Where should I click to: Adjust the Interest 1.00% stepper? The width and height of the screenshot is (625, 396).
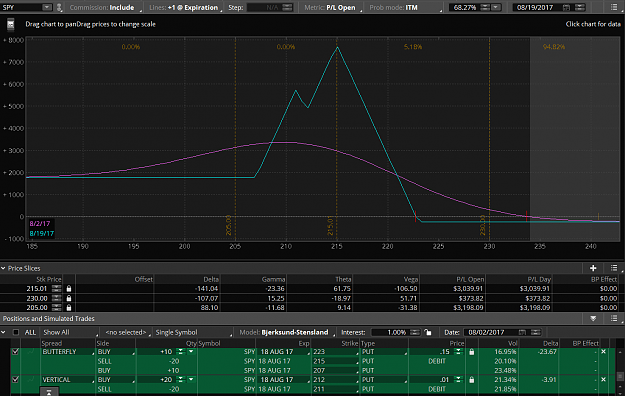point(415,332)
